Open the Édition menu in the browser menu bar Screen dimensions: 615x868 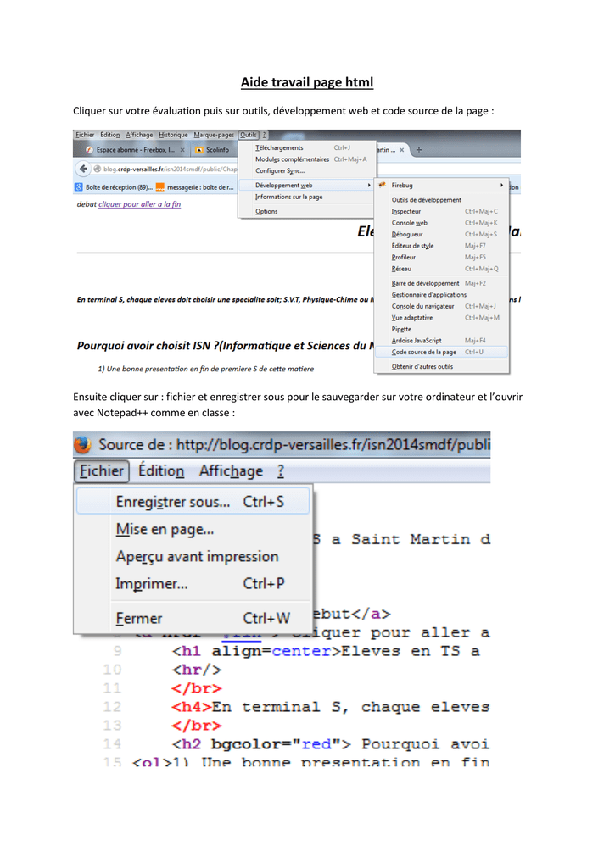(x=109, y=135)
